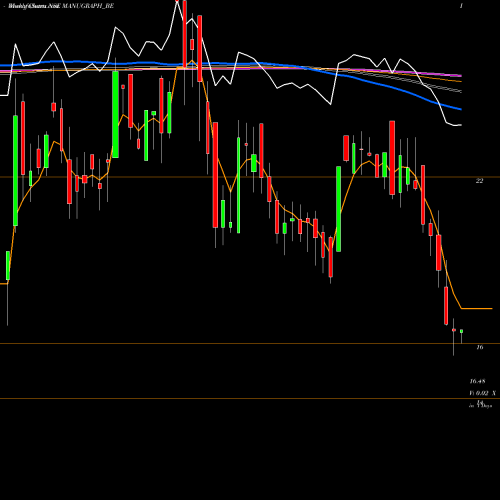
Task: Click the 16.48 last price value
Action: click(477, 381)
